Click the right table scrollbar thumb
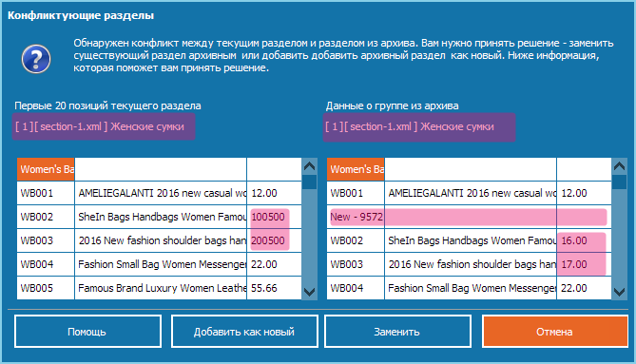 click(x=620, y=182)
